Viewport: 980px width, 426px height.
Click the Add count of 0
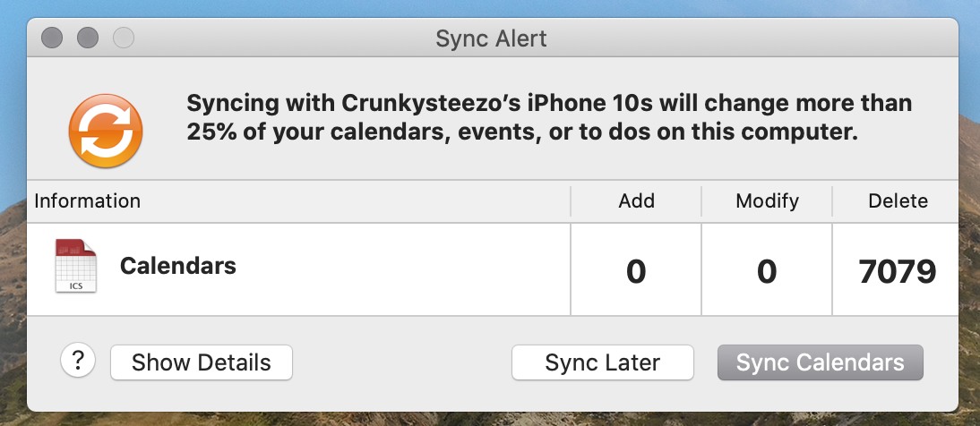point(636,270)
